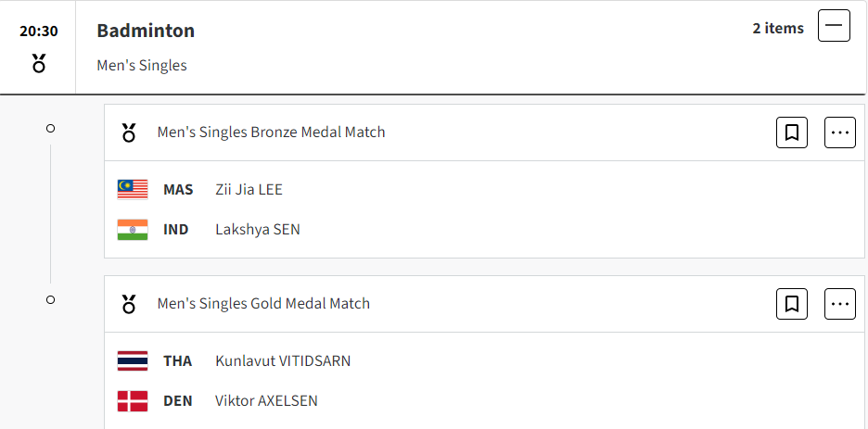Collapse the Badminton section with minus button
Image resolution: width=868 pixels, height=429 pixels.
click(834, 25)
